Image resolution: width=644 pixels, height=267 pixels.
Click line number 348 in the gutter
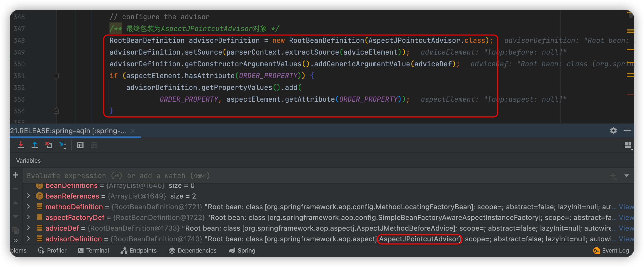(19, 40)
